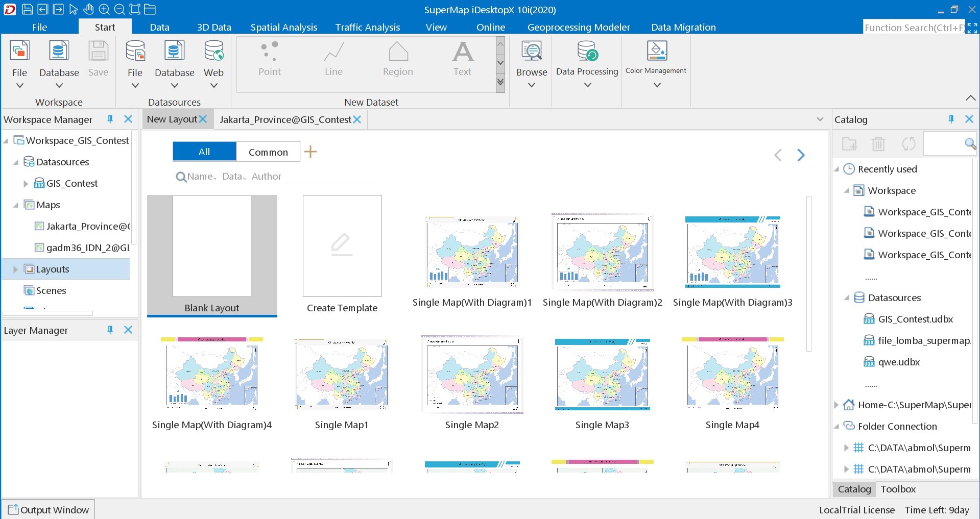Click the Catalog refresh icon
The height and width of the screenshot is (519, 980).
click(909, 144)
